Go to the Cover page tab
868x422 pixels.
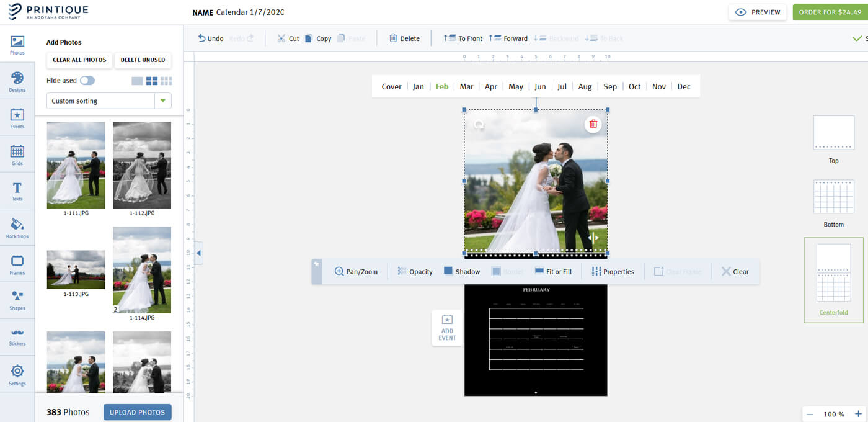coord(391,86)
